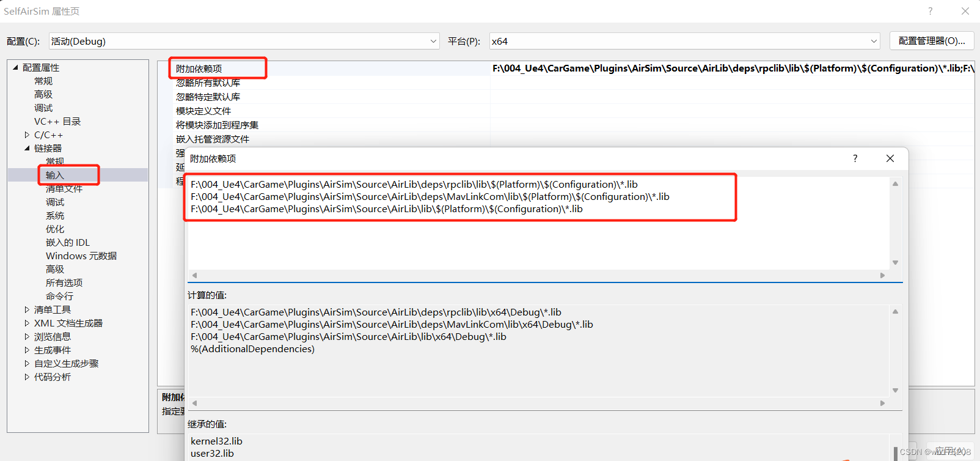Screen dimensions: 980x461
Task: Select the 输入 item under 链接器
Action: [54, 175]
